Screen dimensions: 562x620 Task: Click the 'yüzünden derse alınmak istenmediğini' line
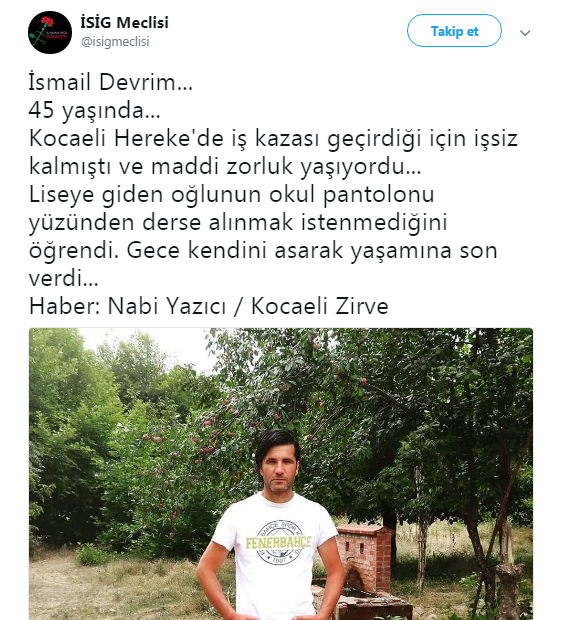pos(238,223)
